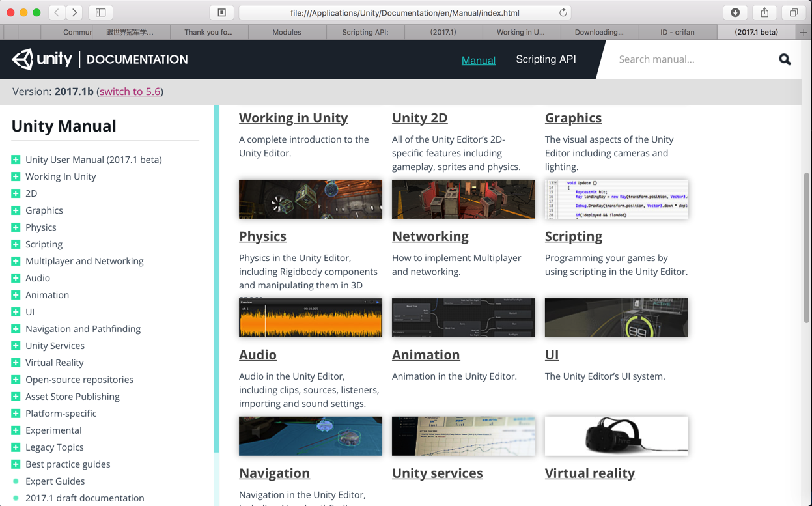Expand the Audio plus icon in sidebar
This screenshot has width=812, height=506.
(16, 278)
